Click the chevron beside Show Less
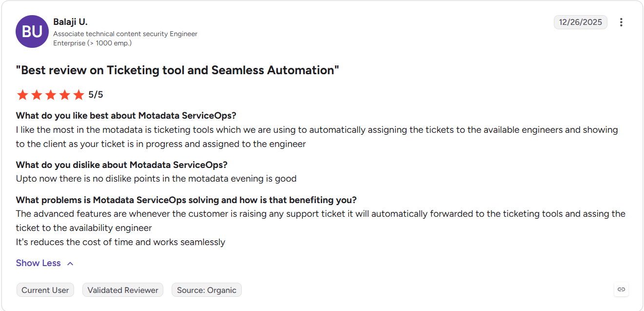 (70, 264)
